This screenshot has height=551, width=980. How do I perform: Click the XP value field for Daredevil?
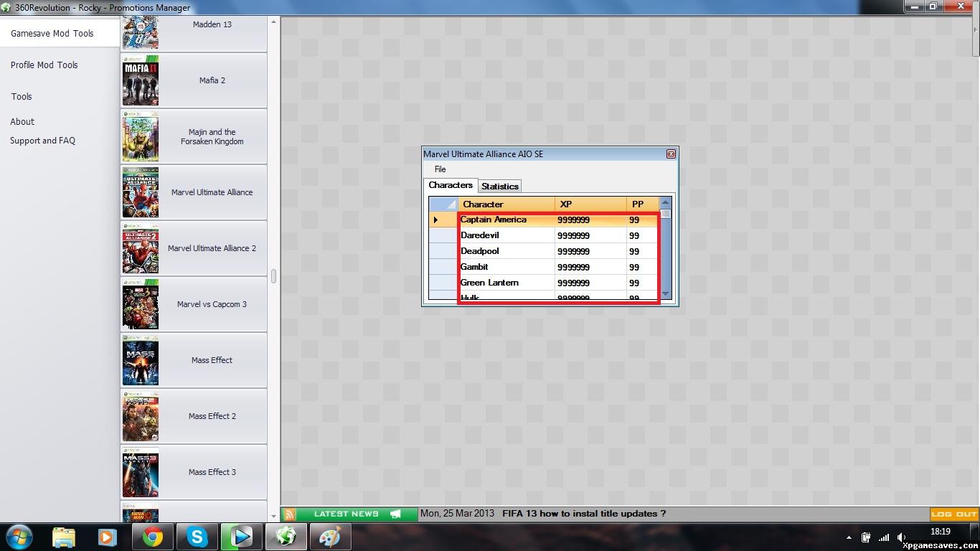pos(590,235)
